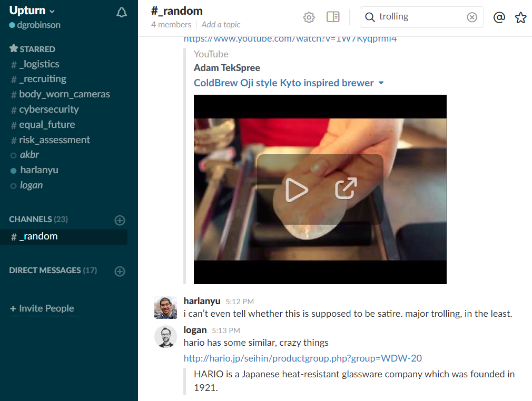Show starred items star icon
The height and width of the screenshot is (401, 532).
click(x=520, y=17)
